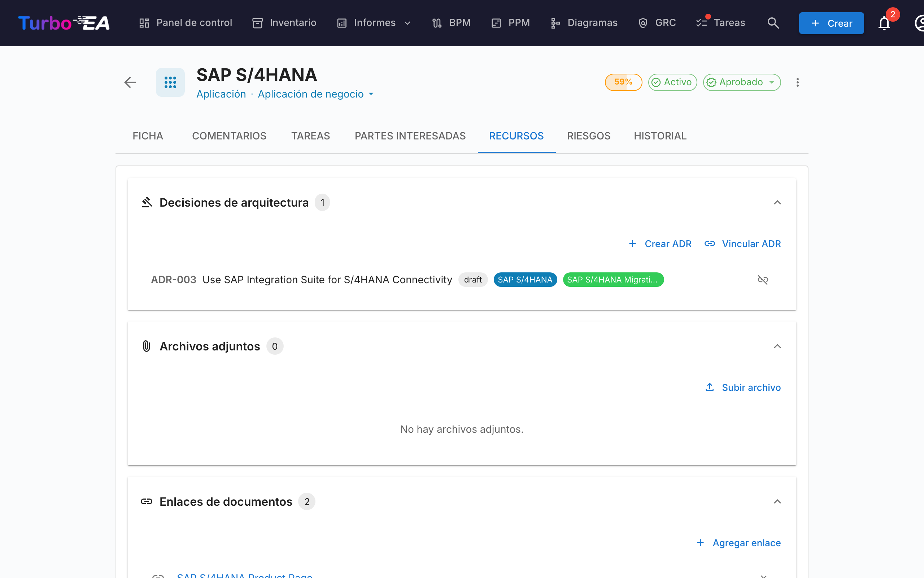The image size is (924, 578).
Task: Collapse the Enlaces de documentos section
Action: coord(777,501)
